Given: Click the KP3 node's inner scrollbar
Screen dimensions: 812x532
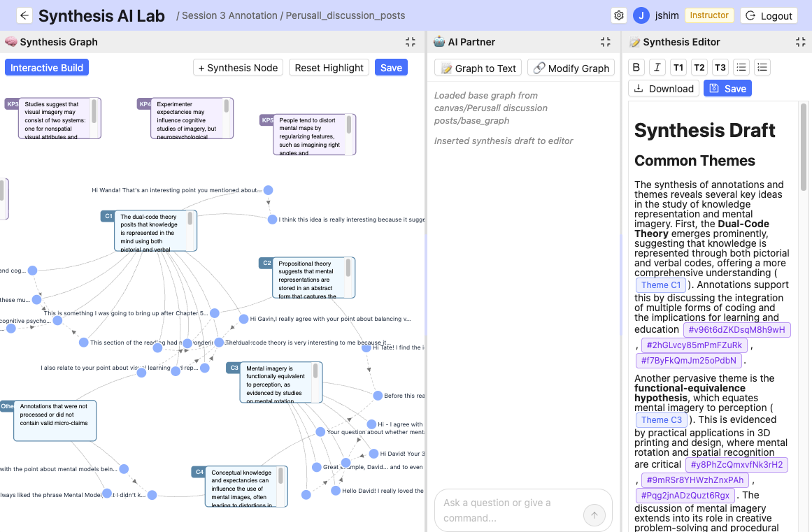Looking at the screenshot, I should (94, 111).
